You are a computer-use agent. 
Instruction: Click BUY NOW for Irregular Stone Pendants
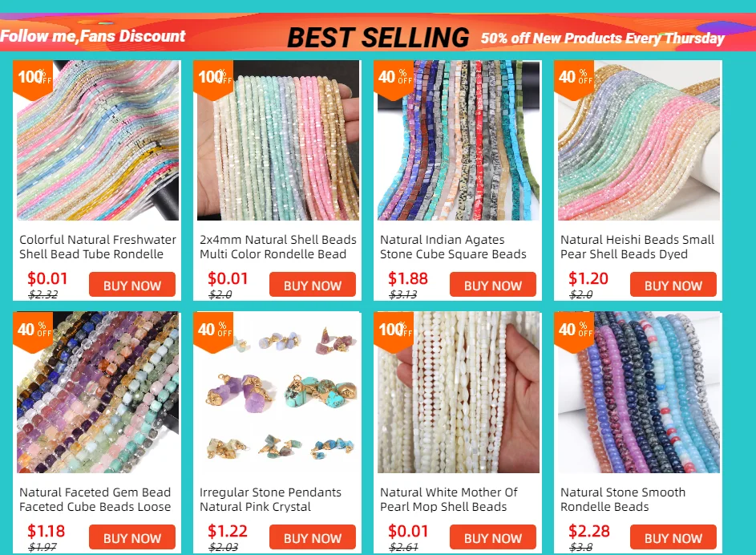coord(313,537)
